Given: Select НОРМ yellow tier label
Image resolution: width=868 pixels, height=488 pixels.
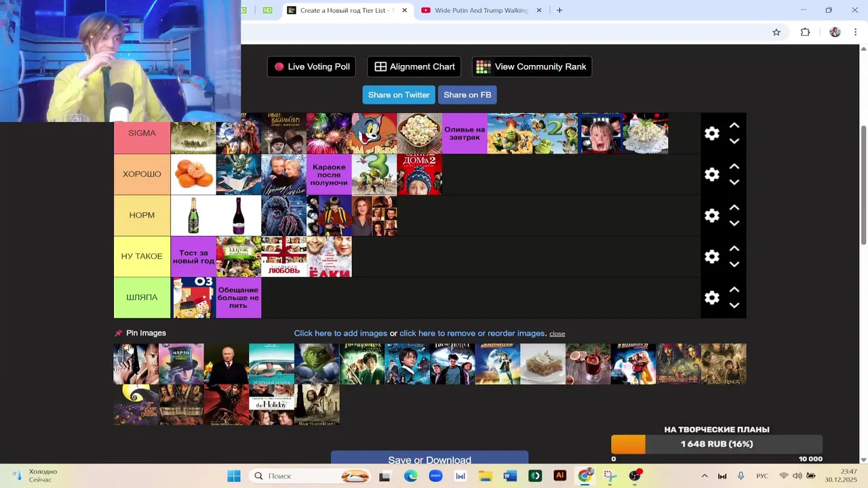Looking at the screenshot, I should pyautogui.click(x=142, y=216).
